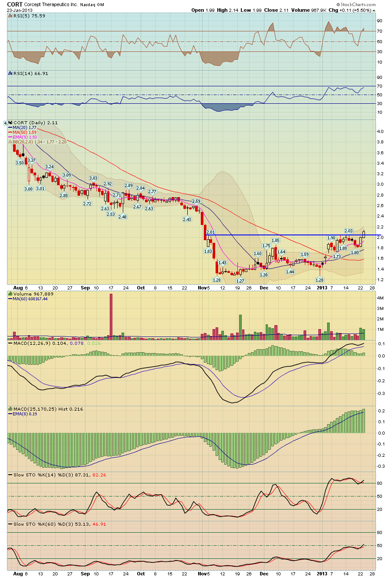Click the CORT ticker symbol in the header

pyautogui.click(x=15, y=3)
